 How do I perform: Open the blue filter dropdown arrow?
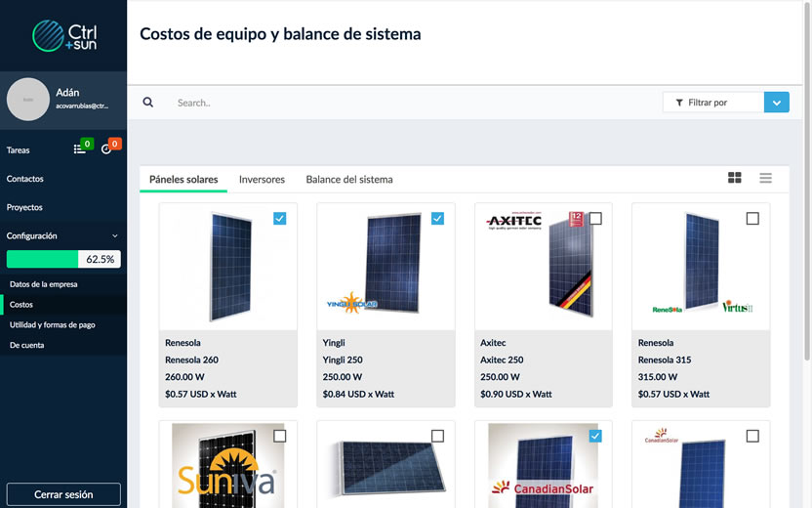[x=776, y=103]
